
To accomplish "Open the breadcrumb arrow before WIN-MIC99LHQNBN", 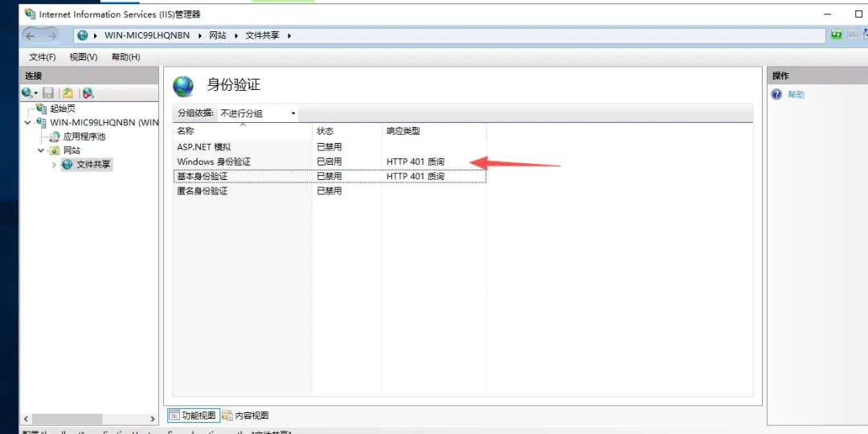I will tap(96, 35).
